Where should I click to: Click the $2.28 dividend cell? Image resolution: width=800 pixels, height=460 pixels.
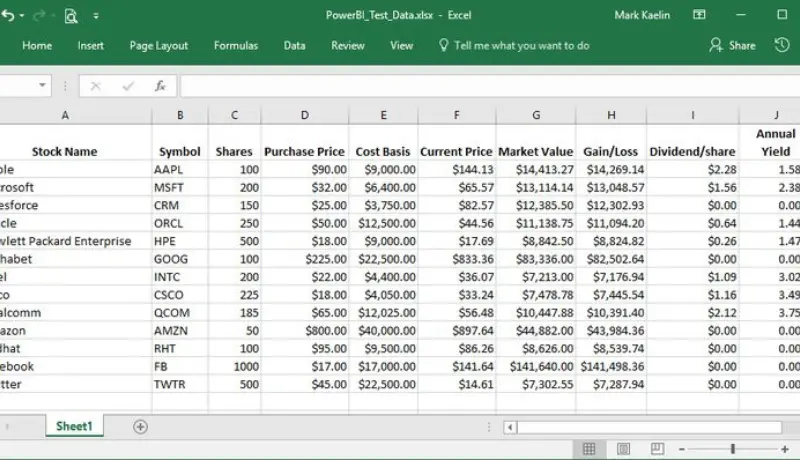point(692,169)
